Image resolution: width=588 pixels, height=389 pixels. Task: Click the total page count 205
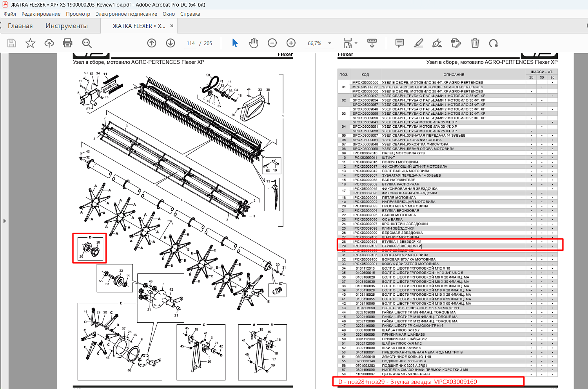(x=208, y=43)
